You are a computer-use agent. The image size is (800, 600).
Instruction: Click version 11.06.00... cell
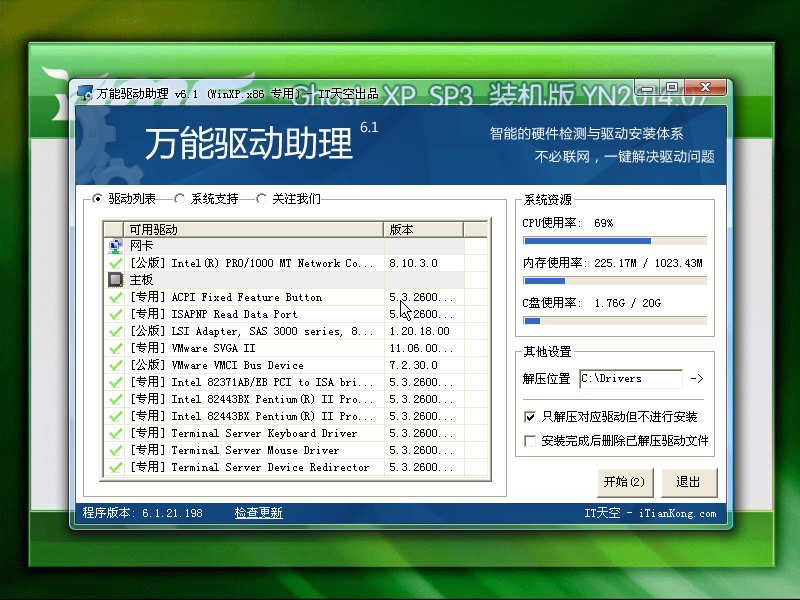(x=421, y=348)
